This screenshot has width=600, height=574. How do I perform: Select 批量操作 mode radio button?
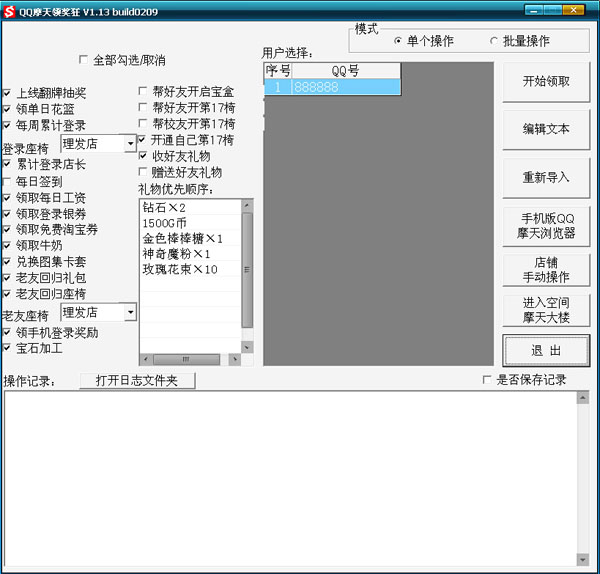(x=494, y=41)
